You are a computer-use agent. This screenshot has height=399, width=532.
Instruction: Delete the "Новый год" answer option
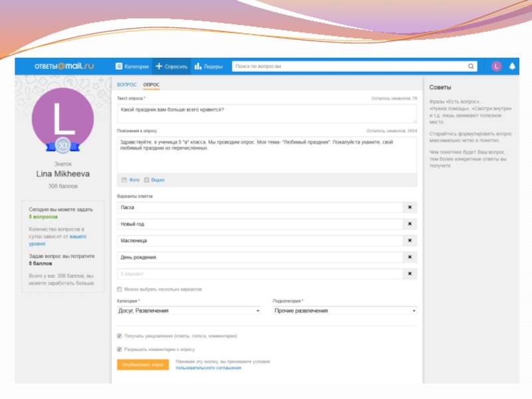(x=410, y=224)
